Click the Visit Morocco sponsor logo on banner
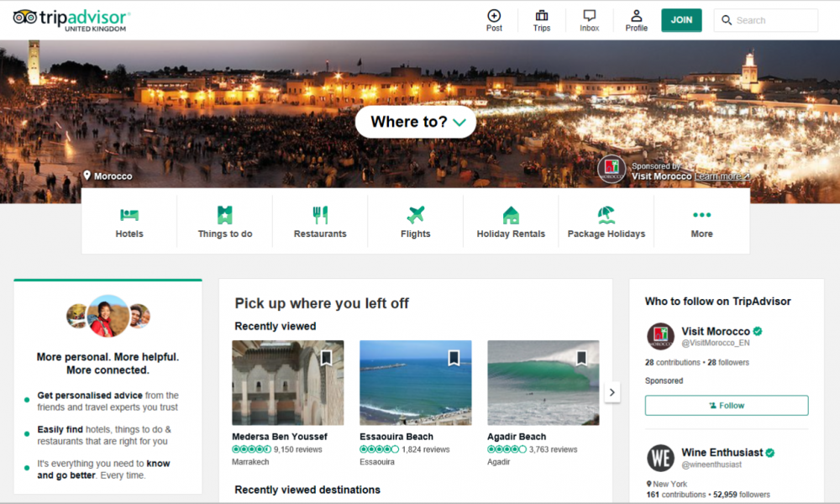 pos(612,169)
